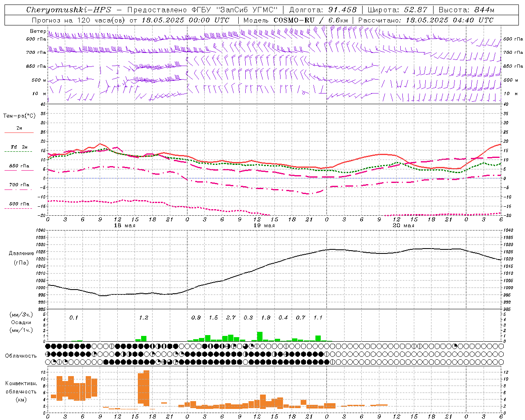Select the latitude text 'Широта: 52.87'

[397, 10]
